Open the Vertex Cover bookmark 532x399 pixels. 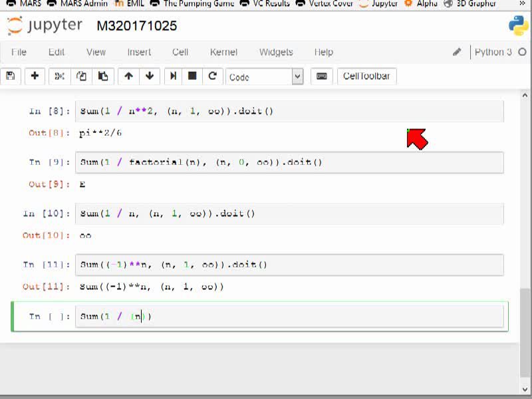click(325, 3)
